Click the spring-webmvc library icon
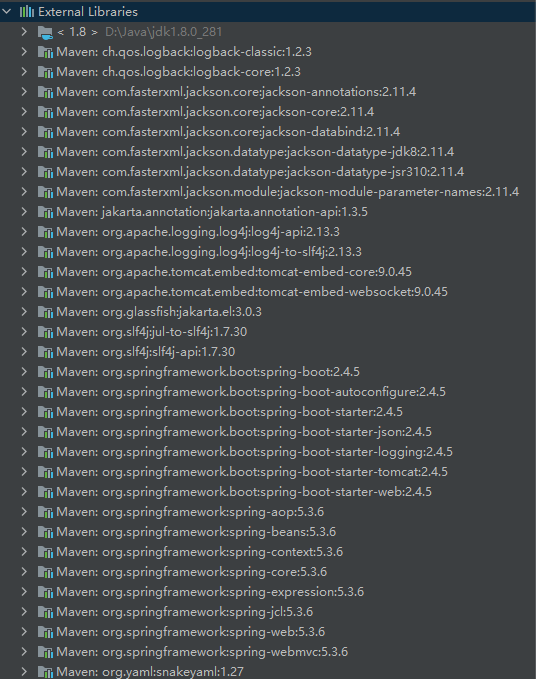 (x=45, y=652)
